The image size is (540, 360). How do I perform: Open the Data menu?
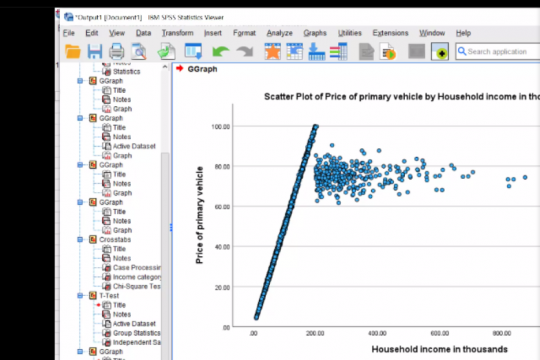tap(143, 33)
